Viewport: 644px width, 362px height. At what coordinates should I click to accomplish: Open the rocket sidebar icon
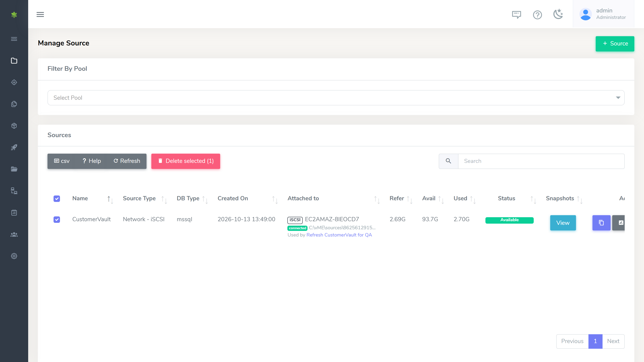pyautogui.click(x=14, y=147)
